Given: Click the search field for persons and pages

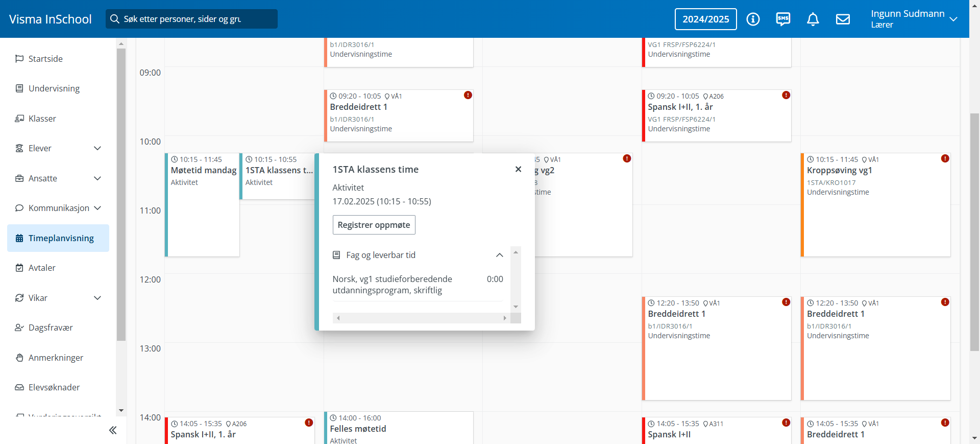Looking at the screenshot, I should [x=191, y=19].
